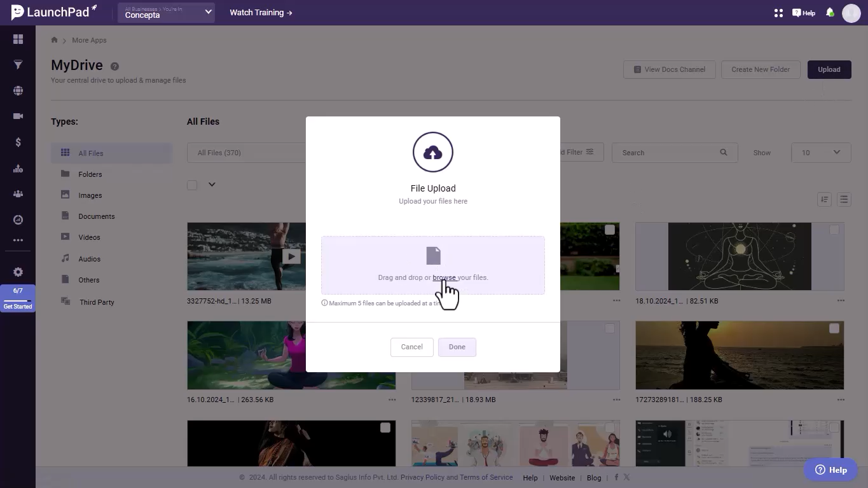Select checkbox on bottom-row dark portrait thumbnail

pyautogui.click(x=385, y=428)
